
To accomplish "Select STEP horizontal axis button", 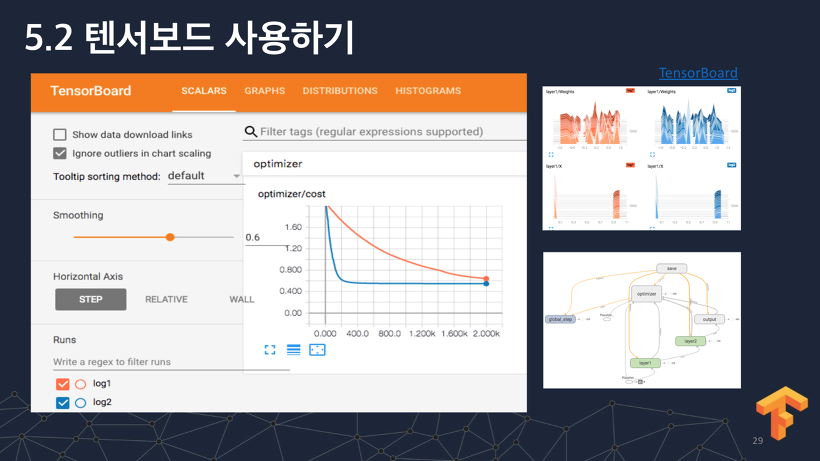I will (x=90, y=299).
